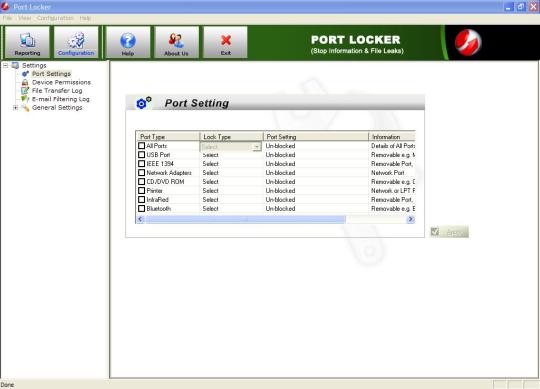540x389 pixels.
Task: Restore down the Port Locker window
Action: [x=521, y=7]
